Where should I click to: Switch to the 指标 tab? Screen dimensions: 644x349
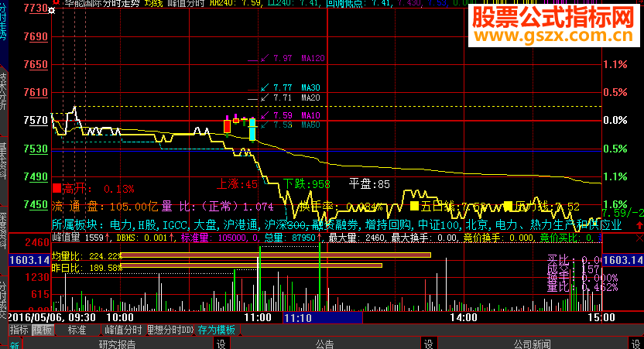click(x=19, y=330)
